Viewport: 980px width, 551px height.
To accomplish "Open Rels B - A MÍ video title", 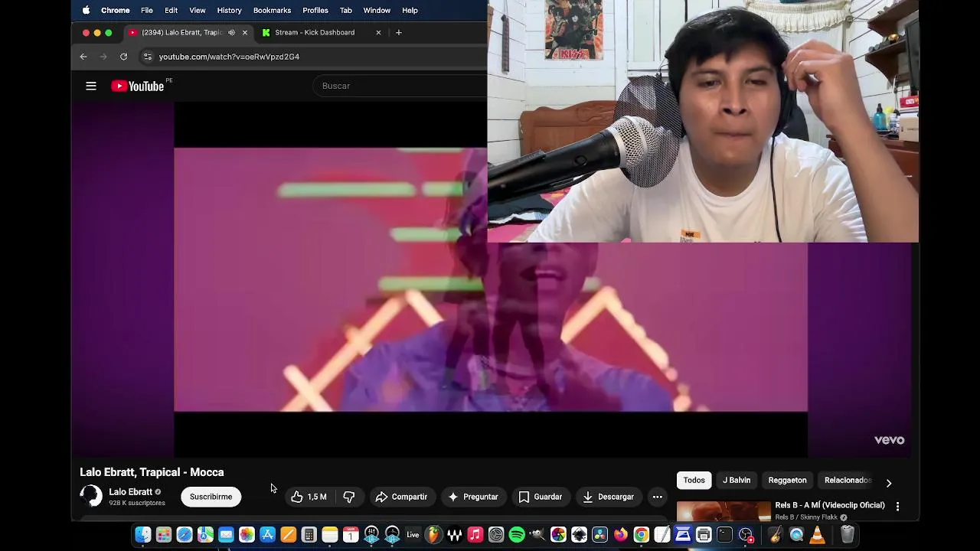I will [x=830, y=505].
